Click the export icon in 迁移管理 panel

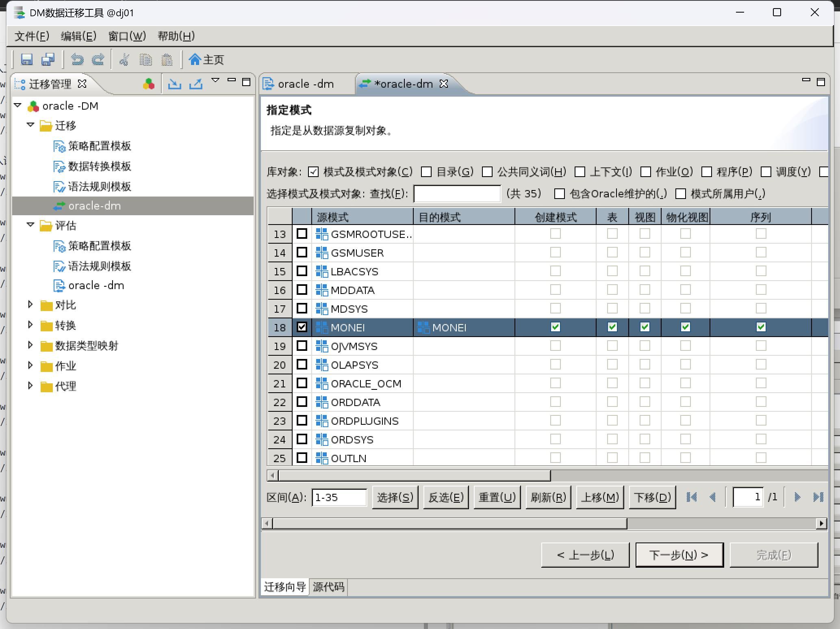pos(196,84)
